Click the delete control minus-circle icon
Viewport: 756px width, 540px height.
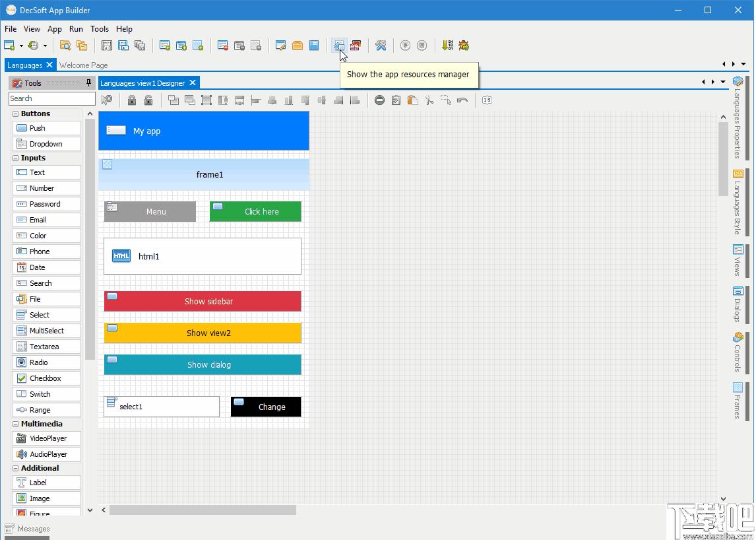click(379, 100)
